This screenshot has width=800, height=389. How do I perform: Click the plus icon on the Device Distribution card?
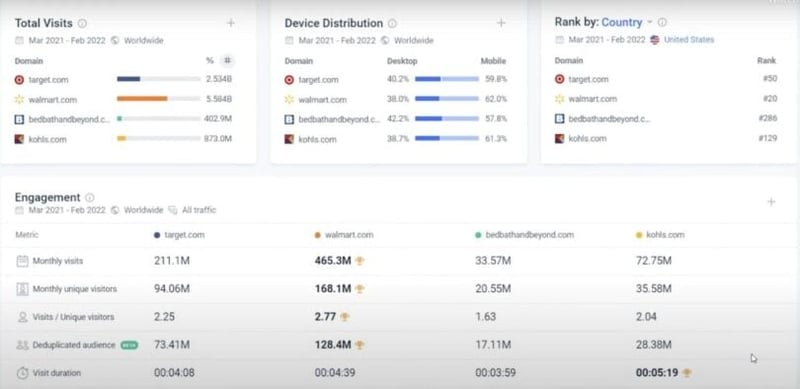point(501,23)
